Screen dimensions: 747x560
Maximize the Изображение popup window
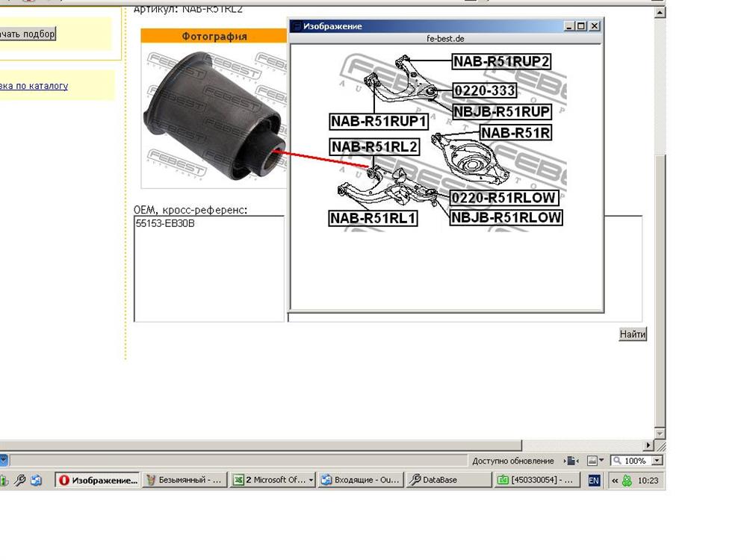[581, 26]
